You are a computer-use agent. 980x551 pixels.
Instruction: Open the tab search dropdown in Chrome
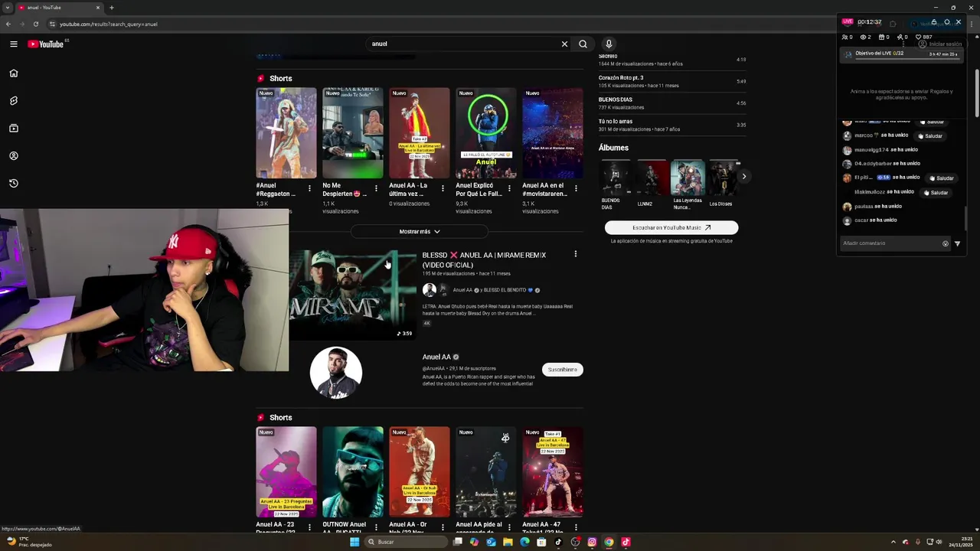8,8
